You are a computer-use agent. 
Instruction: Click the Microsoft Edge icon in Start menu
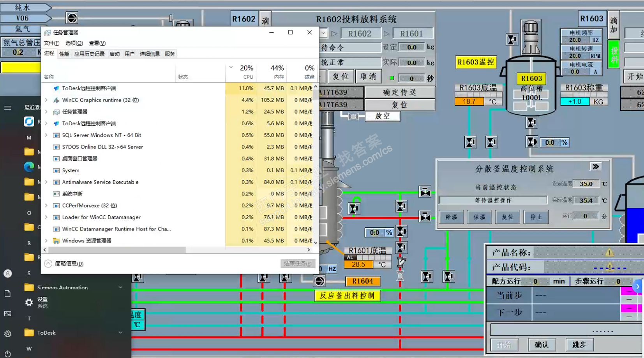click(29, 167)
